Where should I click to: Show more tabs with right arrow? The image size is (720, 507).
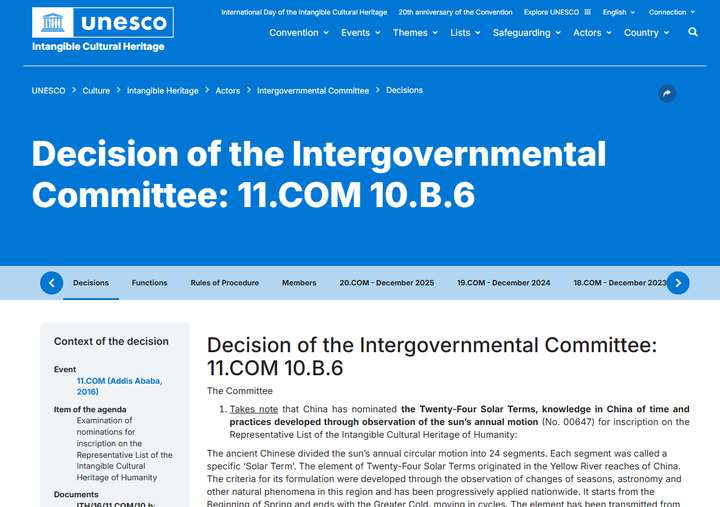pos(678,283)
